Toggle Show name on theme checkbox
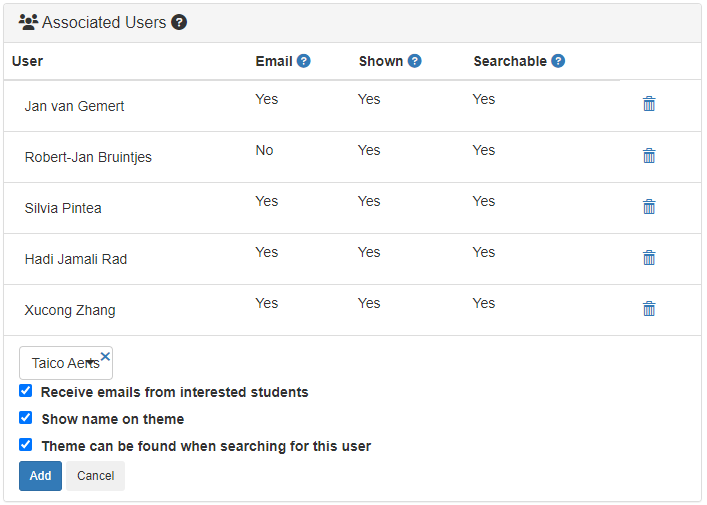Image resolution: width=707 pixels, height=505 pixels. pyautogui.click(x=26, y=418)
